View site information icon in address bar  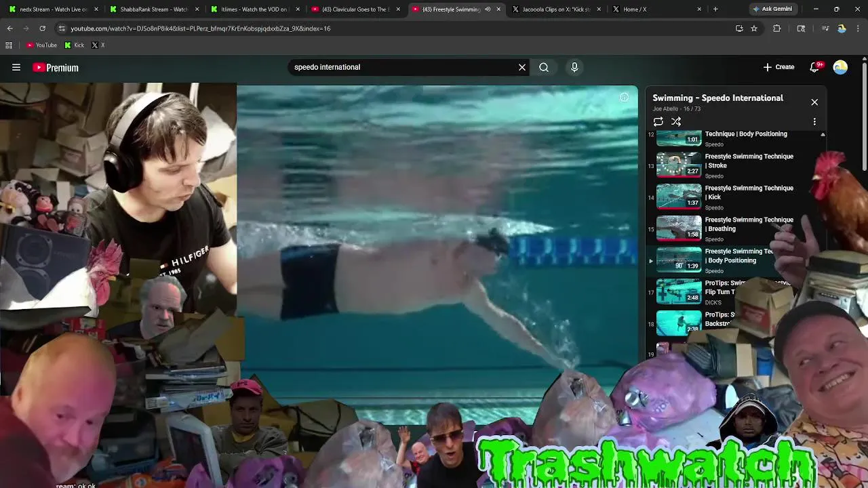click(62, 28)
